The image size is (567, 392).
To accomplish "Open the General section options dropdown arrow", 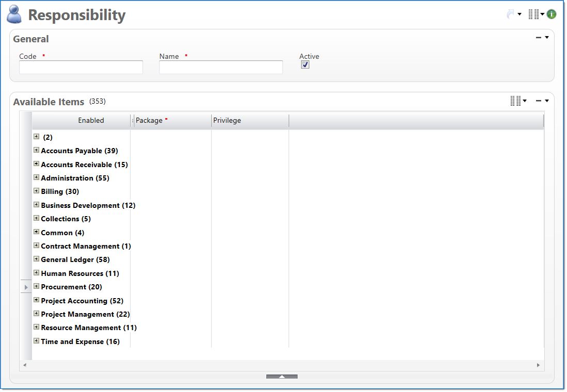I will pyautogui.click(x=547, y=38).
